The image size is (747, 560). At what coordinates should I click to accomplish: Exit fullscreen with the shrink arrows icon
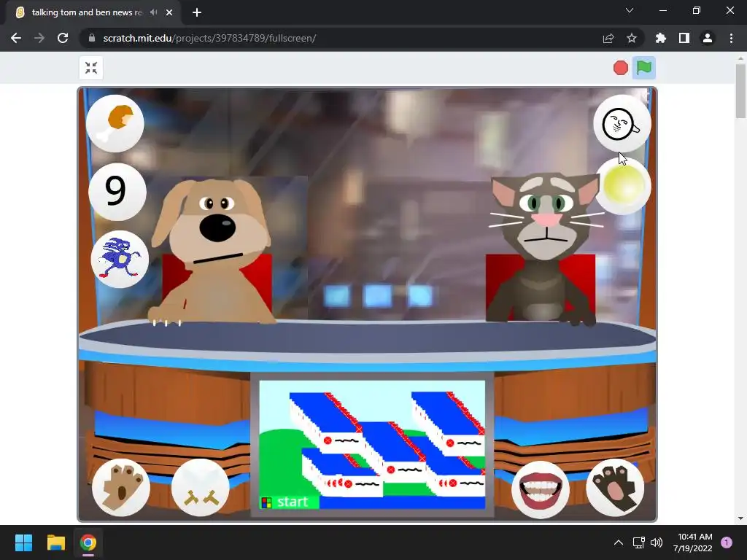pyautogui.click(x=91, y=68)
